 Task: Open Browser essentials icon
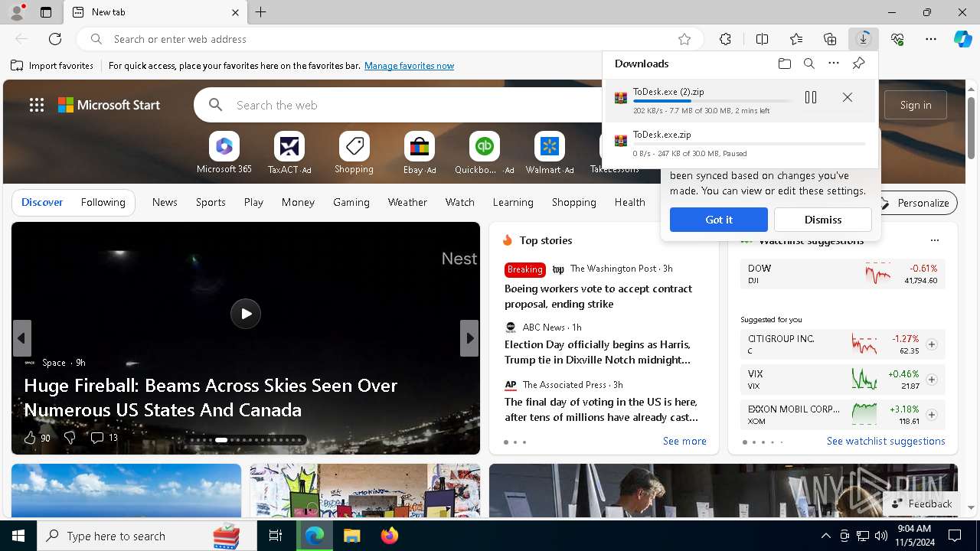click(897, 39)
